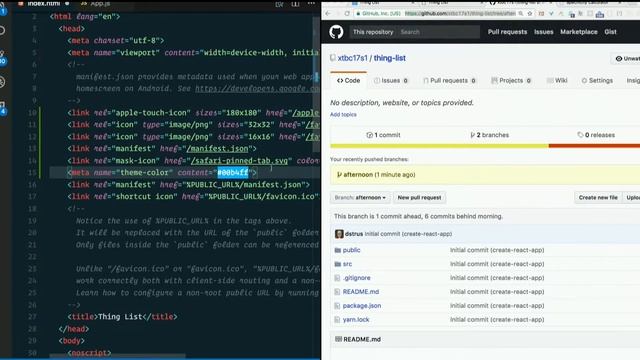Click the file icon next to package.json

pos(337,306)
